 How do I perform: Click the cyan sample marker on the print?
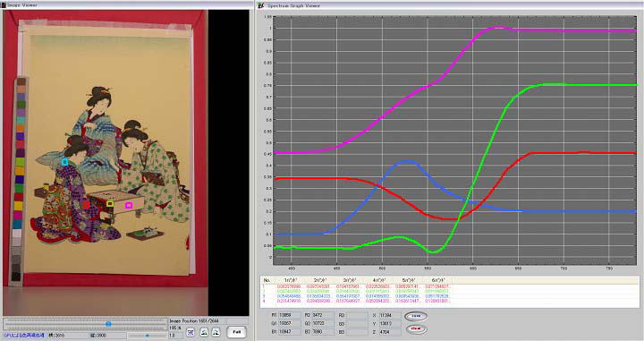(x=64, y=162)
